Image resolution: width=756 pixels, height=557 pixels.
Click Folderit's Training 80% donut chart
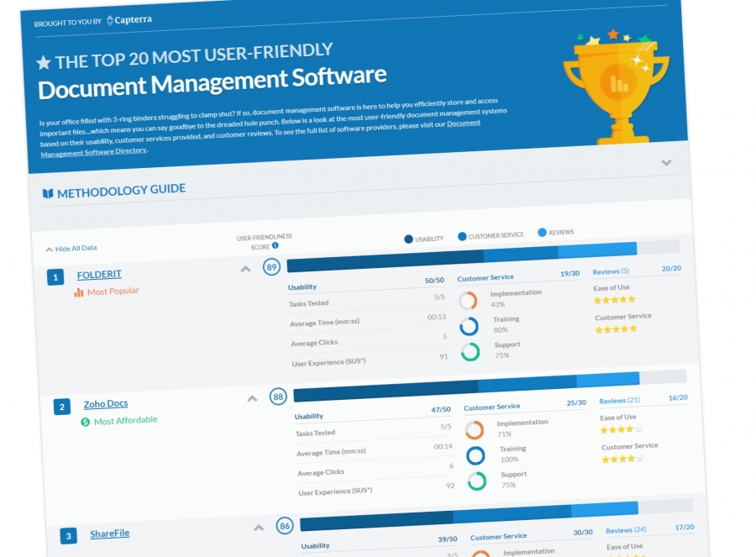pos(469,327)
